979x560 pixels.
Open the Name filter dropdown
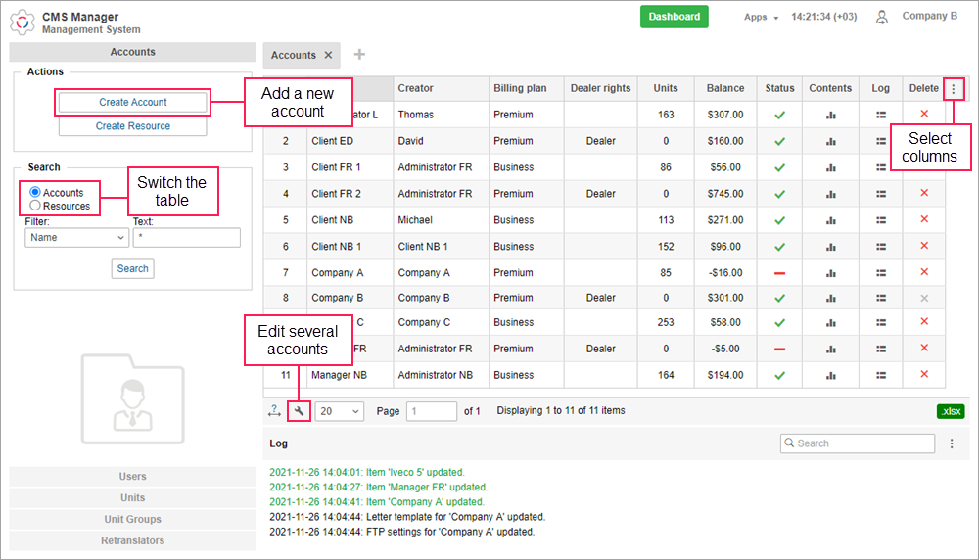click(x=76, y=237)
